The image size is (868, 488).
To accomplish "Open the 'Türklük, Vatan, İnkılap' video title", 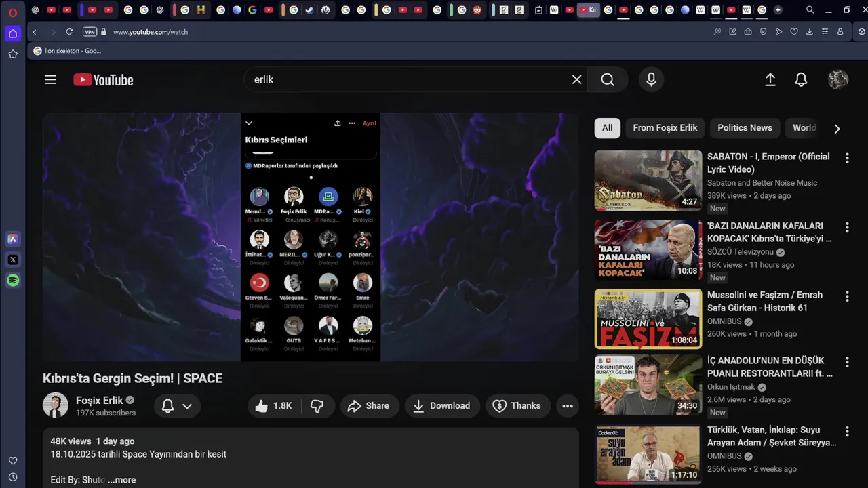I will 772,436.
